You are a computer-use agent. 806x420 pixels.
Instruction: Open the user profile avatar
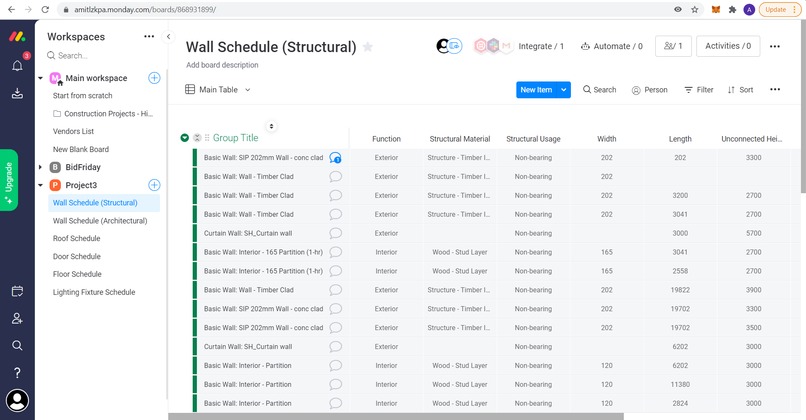click(x=17, y=400)
